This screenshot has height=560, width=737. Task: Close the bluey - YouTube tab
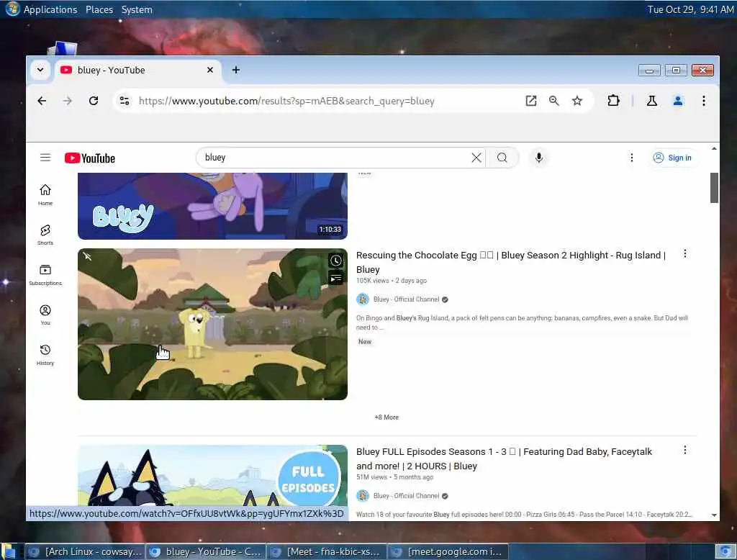pyautogui.click(x=210, y=70)
